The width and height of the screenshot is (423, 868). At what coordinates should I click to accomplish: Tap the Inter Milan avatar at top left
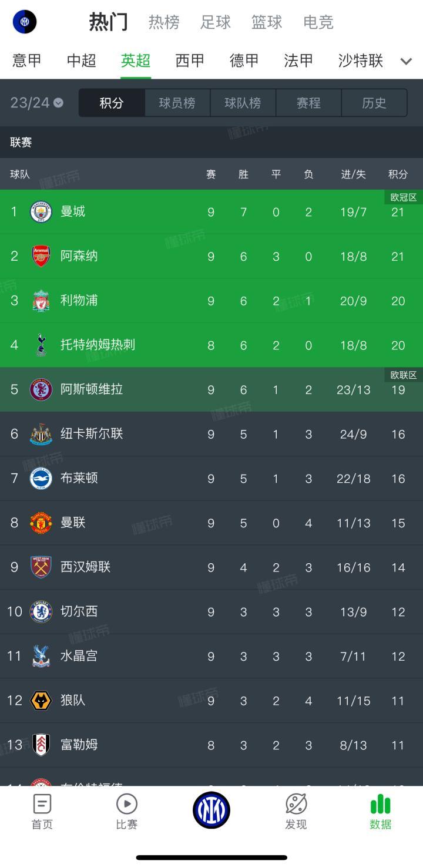(x=25, y=22)
